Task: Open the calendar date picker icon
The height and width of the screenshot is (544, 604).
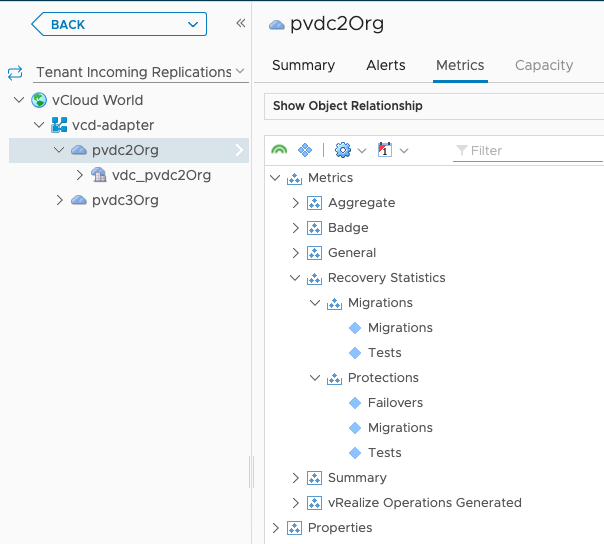Action: pos(390,150)
